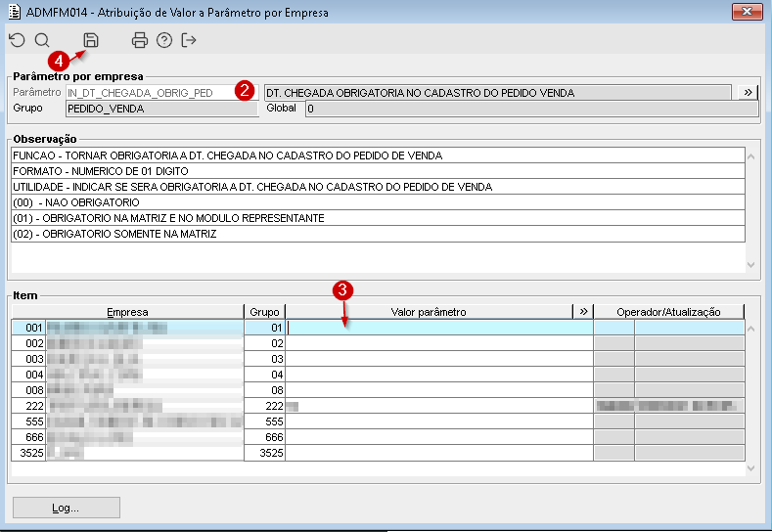Click the document icon in title bar
This screenshot has width=772, height=532.
click(15, 12)
